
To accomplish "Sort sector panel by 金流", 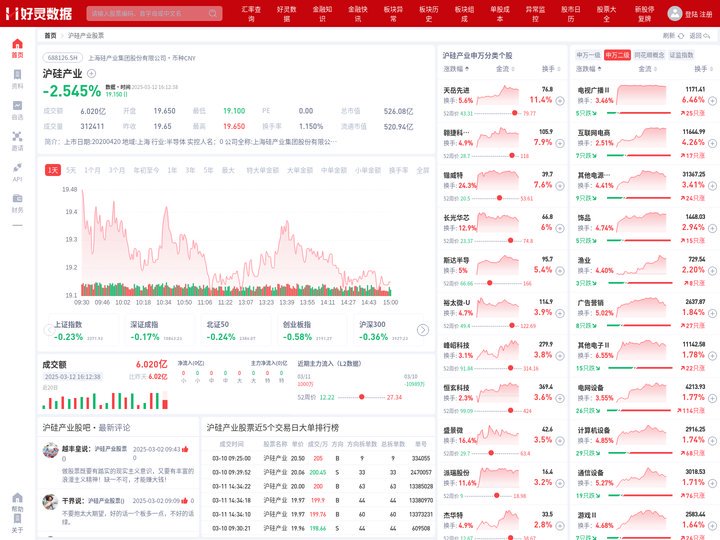I will (647, 69).
